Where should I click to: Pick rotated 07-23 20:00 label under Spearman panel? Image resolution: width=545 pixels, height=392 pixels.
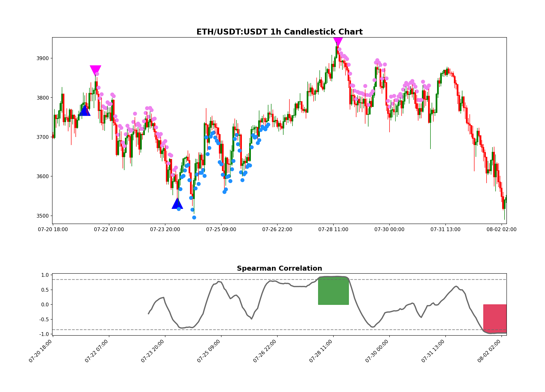pyautogui.click(x=153, y=351)
